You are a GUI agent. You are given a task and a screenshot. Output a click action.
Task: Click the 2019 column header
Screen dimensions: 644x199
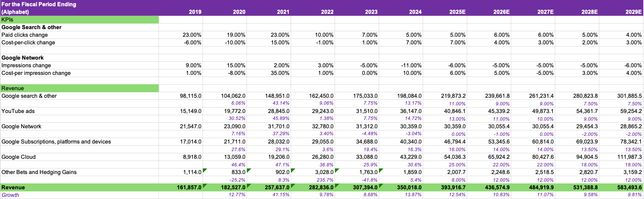click(195, 12)
